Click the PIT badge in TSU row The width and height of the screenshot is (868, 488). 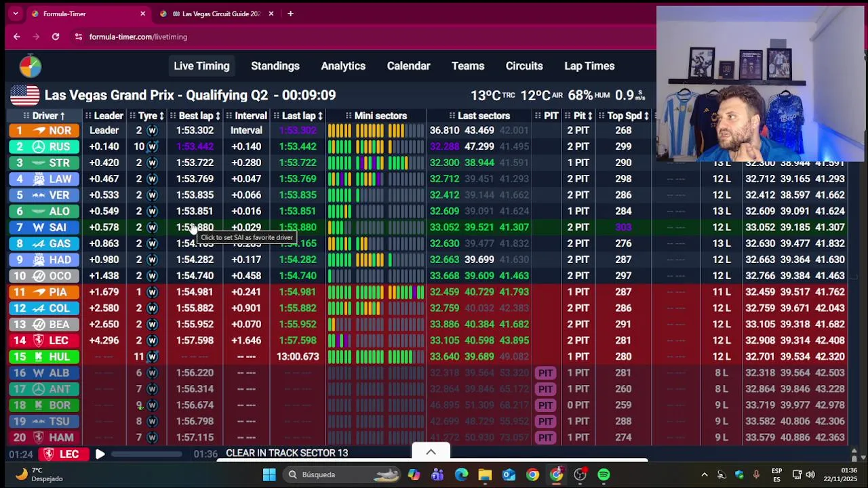point(545,422)
